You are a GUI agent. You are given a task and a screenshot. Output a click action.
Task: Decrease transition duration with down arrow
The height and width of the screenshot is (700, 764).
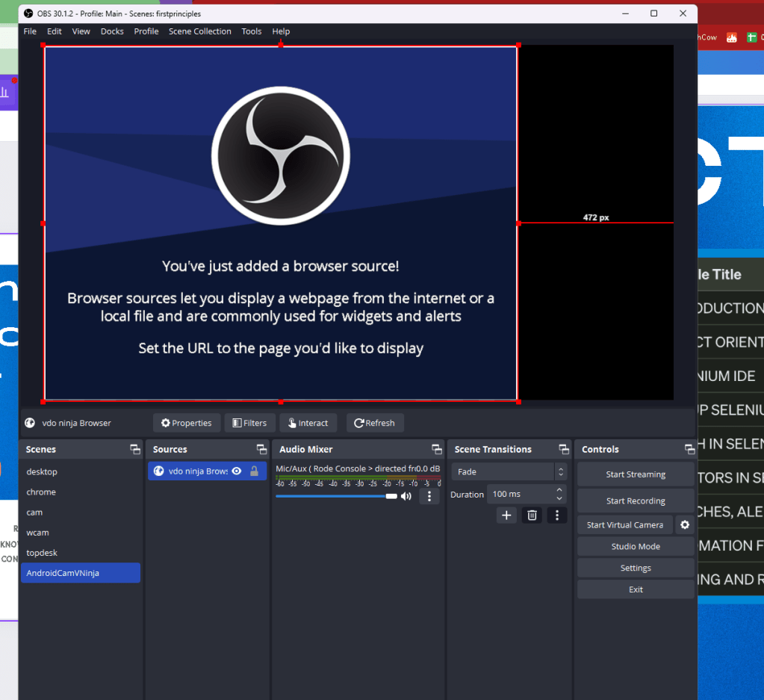559,498
